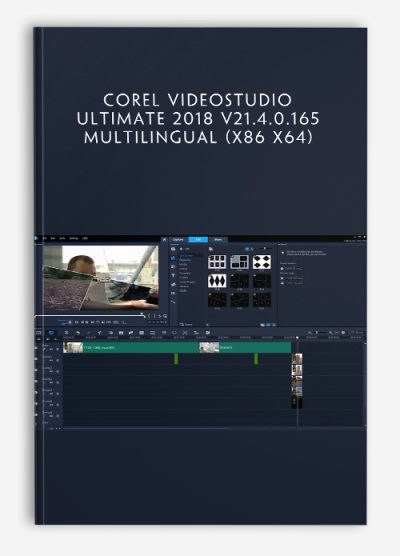The image size is (400, 556).
Task: Select the second radio option in Options panel
Action: tap(282, 278)
